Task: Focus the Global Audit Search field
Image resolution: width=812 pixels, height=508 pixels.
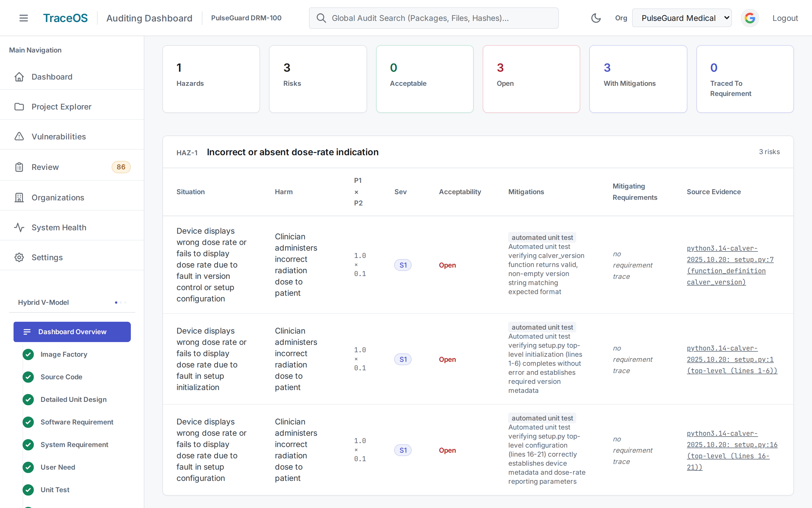Action: click(x=434, y=18)
